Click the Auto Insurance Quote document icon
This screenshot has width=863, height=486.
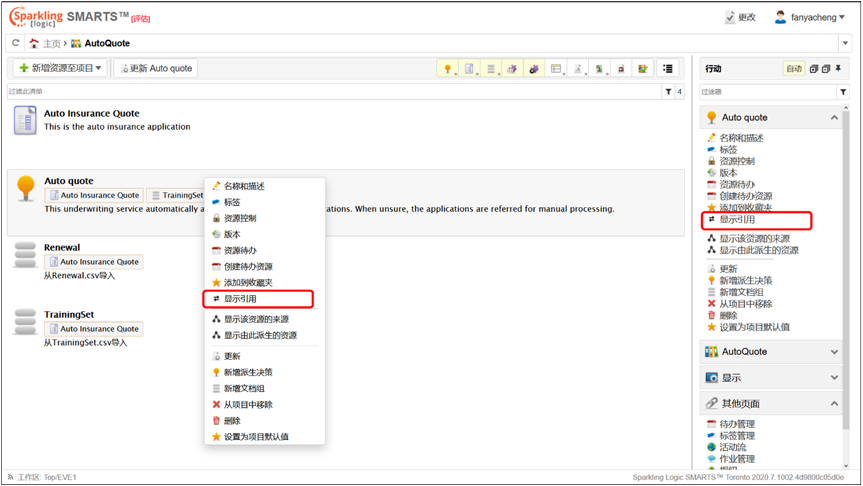click(25, 120)
